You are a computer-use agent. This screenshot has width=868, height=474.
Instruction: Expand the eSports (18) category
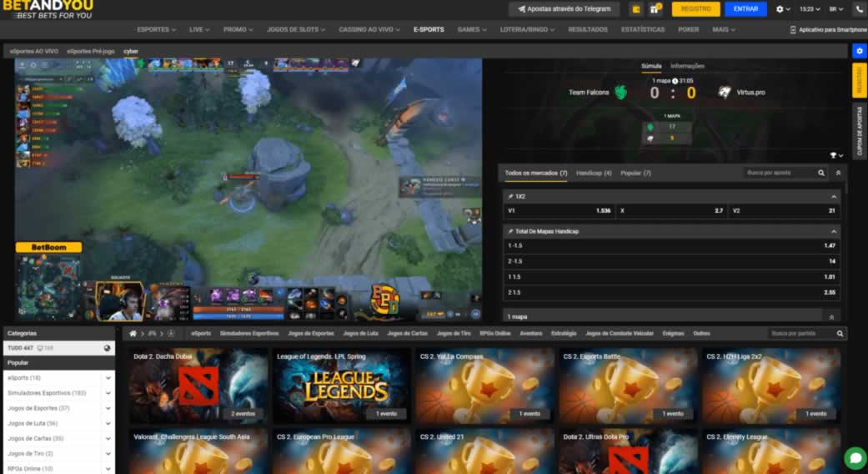(x=108, y=378)
